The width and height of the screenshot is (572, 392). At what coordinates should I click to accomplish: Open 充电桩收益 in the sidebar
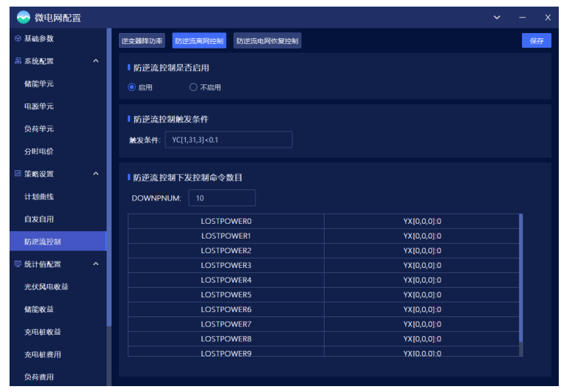pyautogui.click(x=43, y=332)
